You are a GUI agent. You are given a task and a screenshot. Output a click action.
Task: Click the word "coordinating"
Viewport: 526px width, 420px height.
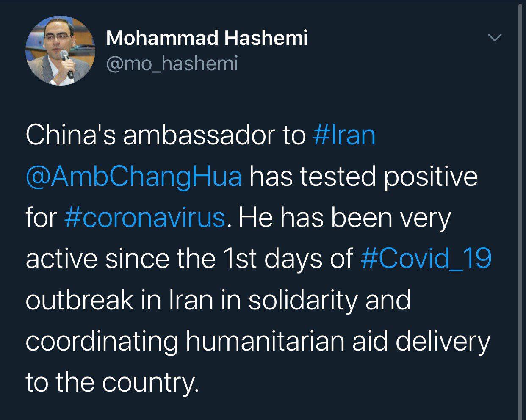102,341
